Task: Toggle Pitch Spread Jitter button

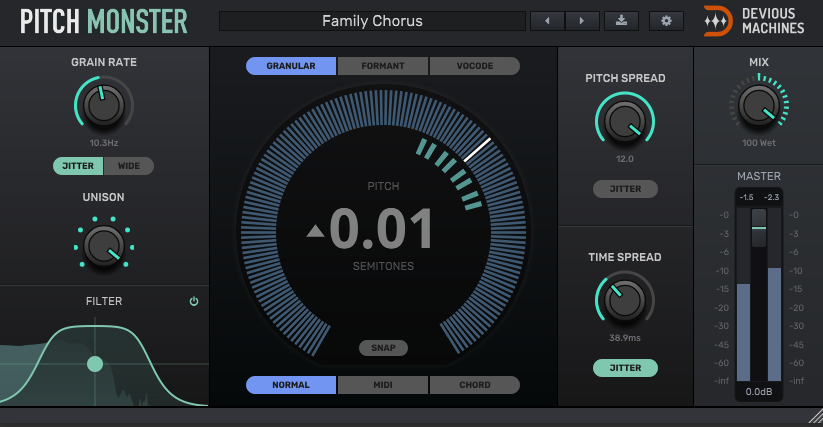Action: pyautogui.click(x=625, y=188)
